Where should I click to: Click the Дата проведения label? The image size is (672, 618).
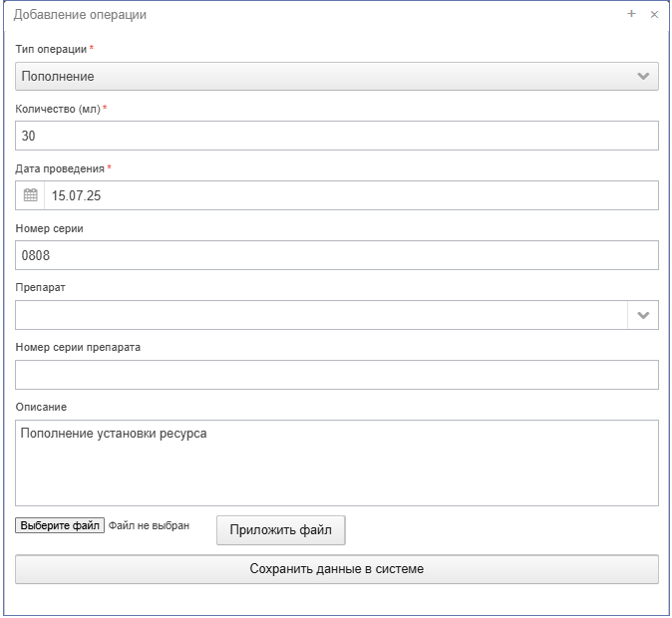pos(60,168)
